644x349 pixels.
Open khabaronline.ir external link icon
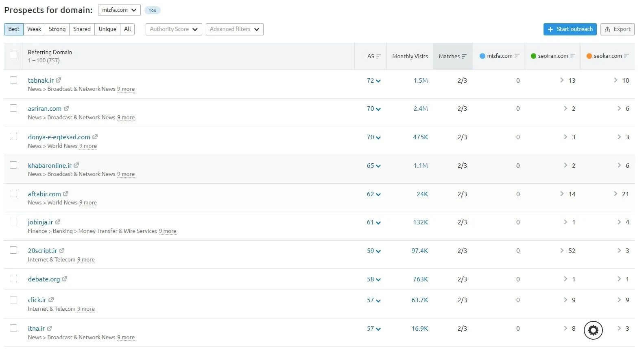76,165
